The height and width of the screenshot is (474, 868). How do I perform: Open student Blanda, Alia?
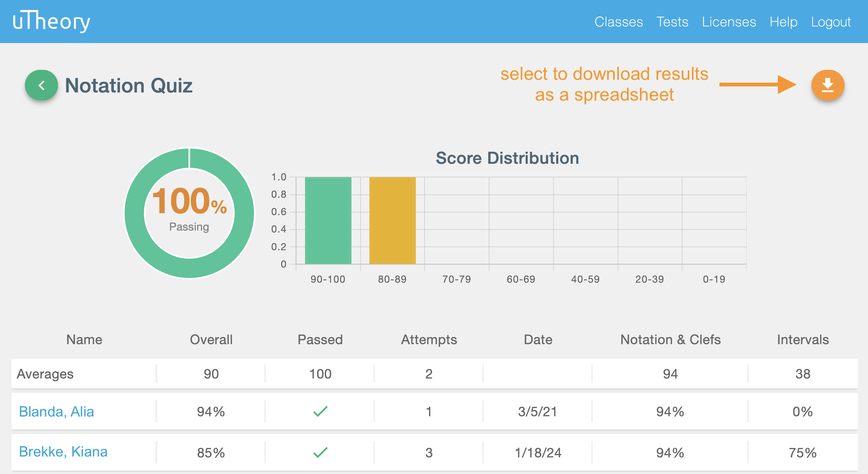click(x=57, y=411)
